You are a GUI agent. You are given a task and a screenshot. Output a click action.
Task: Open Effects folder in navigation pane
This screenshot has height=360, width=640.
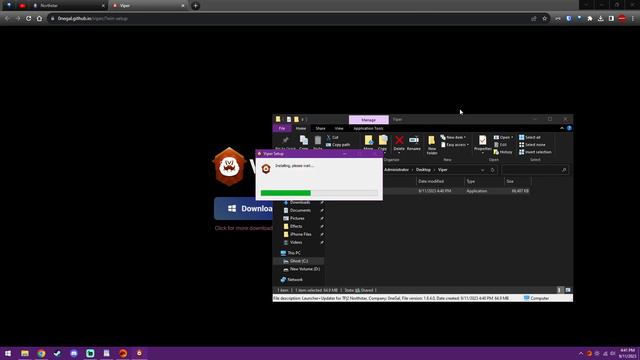pyautogui.click(x=296, y=227)
